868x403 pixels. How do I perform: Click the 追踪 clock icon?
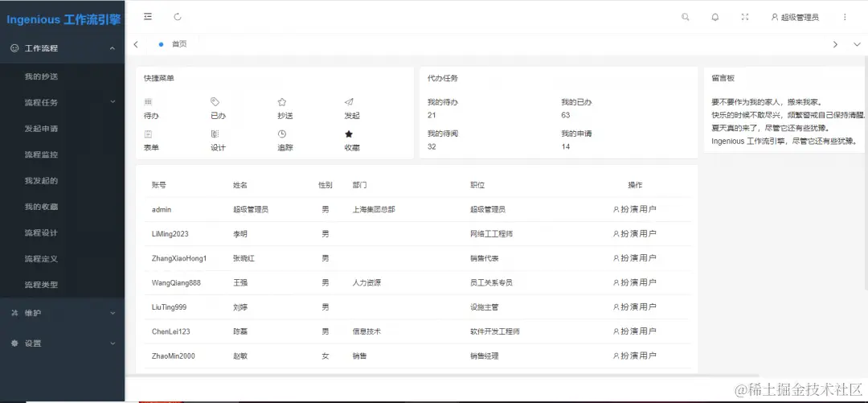(x=282, y=134)
